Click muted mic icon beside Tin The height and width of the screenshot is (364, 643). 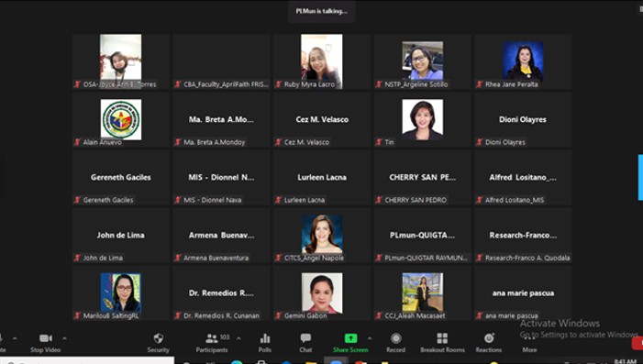coord(379,142)
